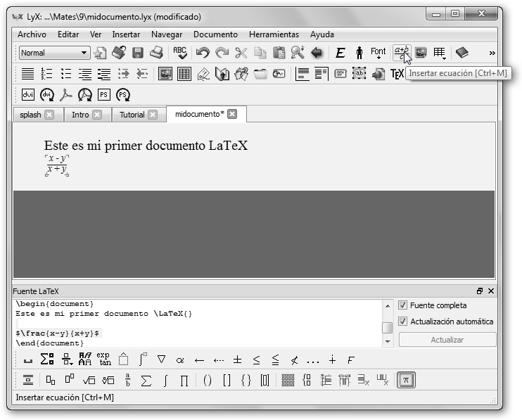Open the Documento menu
Viewport: 522px width, 420px height.
[x=215, y=34]
